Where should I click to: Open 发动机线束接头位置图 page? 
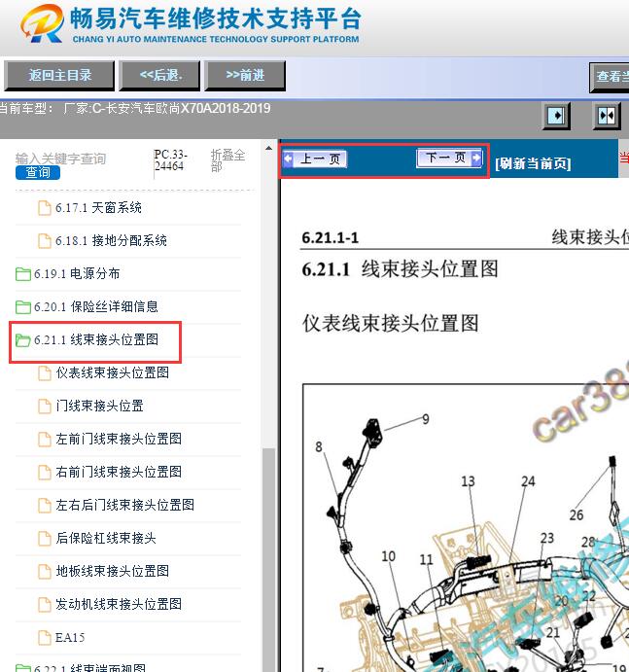pos(119,604)
